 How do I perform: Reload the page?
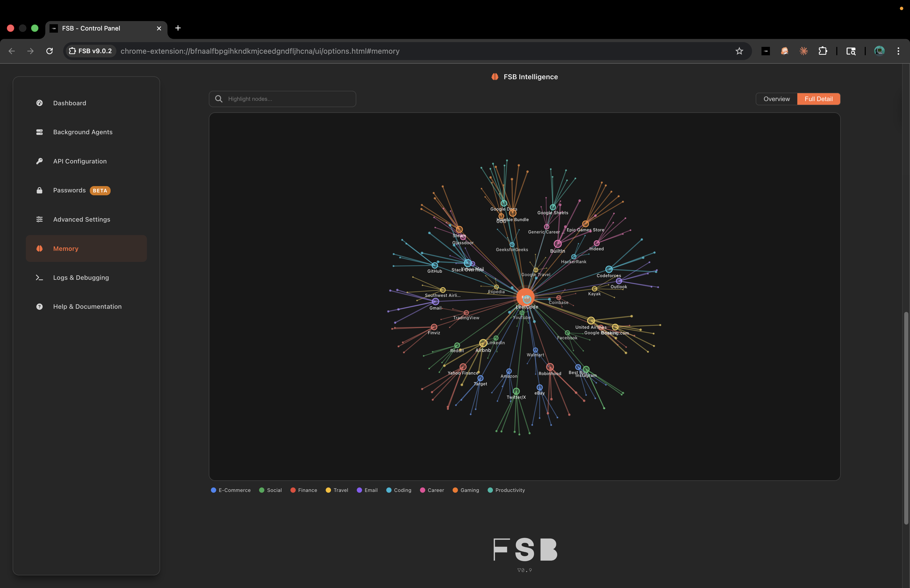coord(50,51)
